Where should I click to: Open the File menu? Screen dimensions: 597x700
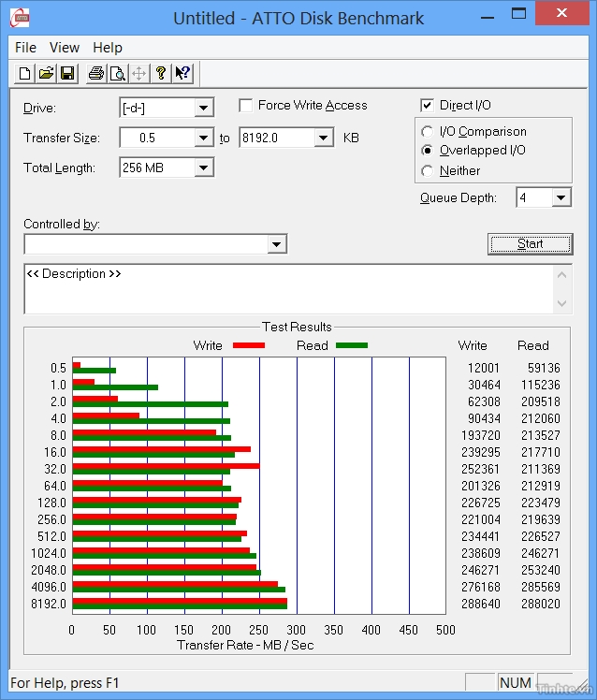[25, 48]
